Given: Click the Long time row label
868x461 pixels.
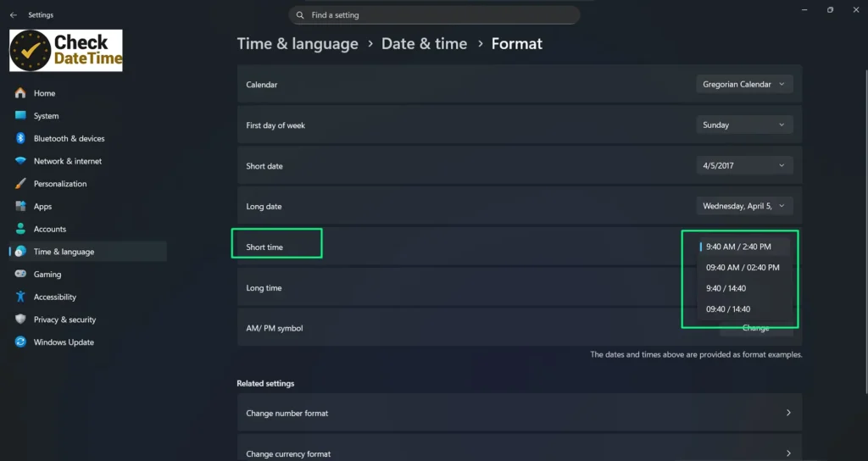Looking at the screenshot, I should 264,288.
